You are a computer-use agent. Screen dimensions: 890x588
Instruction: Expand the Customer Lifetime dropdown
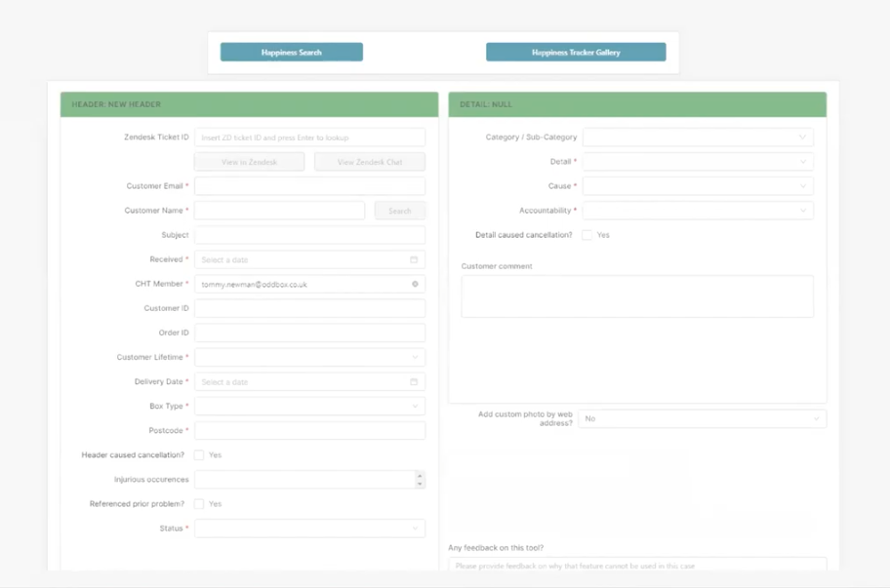[310, 357]
